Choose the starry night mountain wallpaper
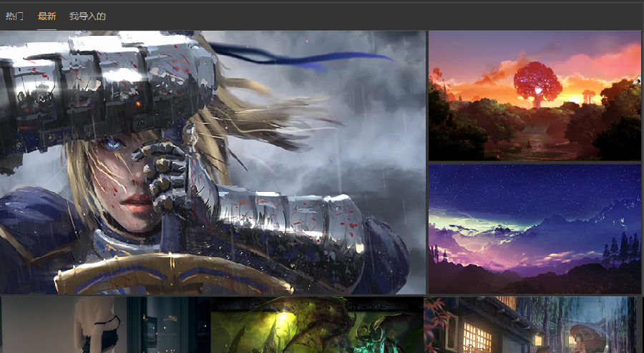 (x=535, y=229)
